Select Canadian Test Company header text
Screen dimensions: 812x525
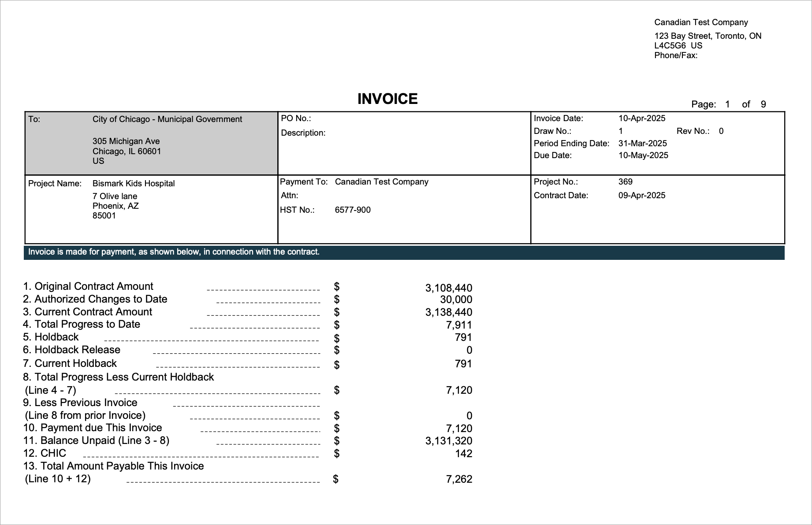[701, 22]
